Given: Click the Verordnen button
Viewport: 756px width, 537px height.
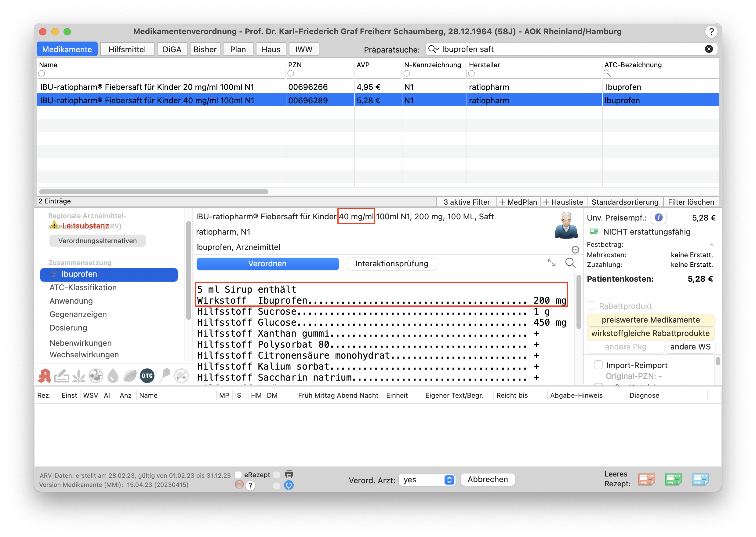Looking at the screenshot, I should 267,264.
